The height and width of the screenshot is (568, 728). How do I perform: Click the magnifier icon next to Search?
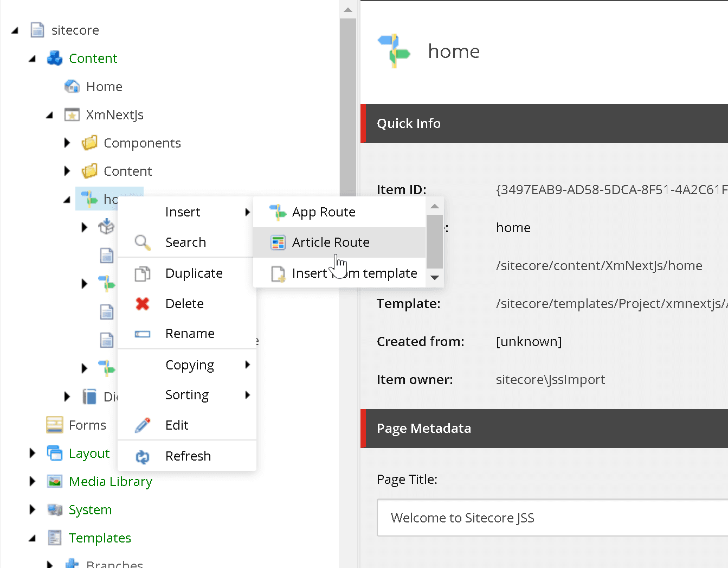pyautogui.click(x=143, y=242)
